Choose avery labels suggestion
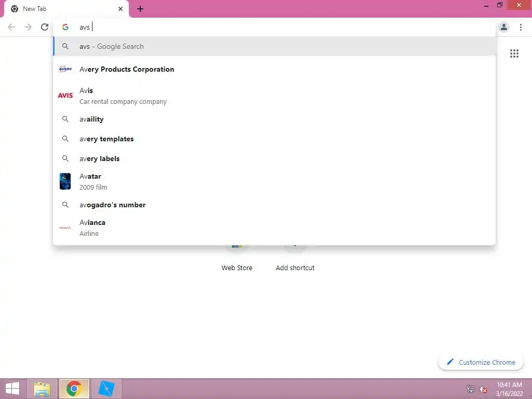Screen dimensions: 532x399 274,158
